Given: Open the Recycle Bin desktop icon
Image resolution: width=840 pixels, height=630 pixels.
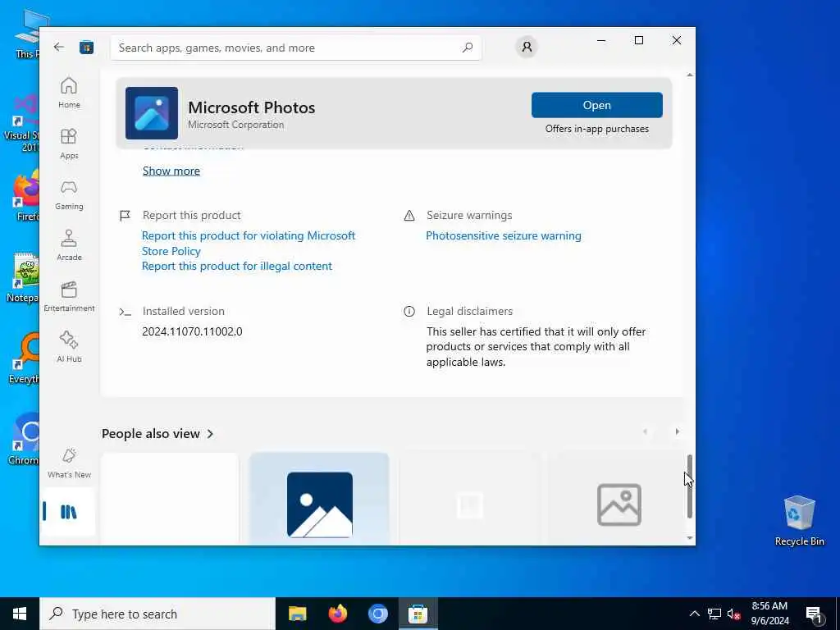Looking at the screenshot, I should click(x=799, y=520).
